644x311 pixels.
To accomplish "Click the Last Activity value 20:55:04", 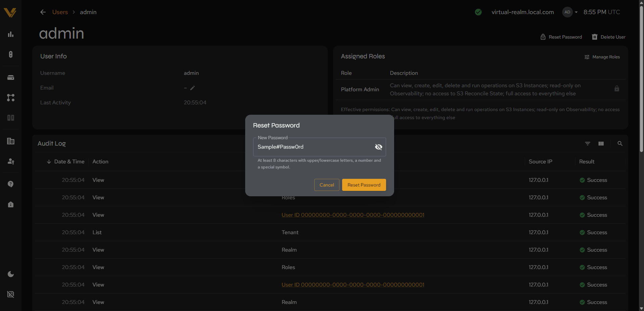I will [195, 103].
